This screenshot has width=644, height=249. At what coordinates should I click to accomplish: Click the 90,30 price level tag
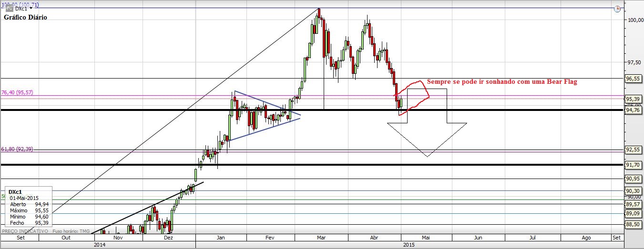[x=633, y=190]
